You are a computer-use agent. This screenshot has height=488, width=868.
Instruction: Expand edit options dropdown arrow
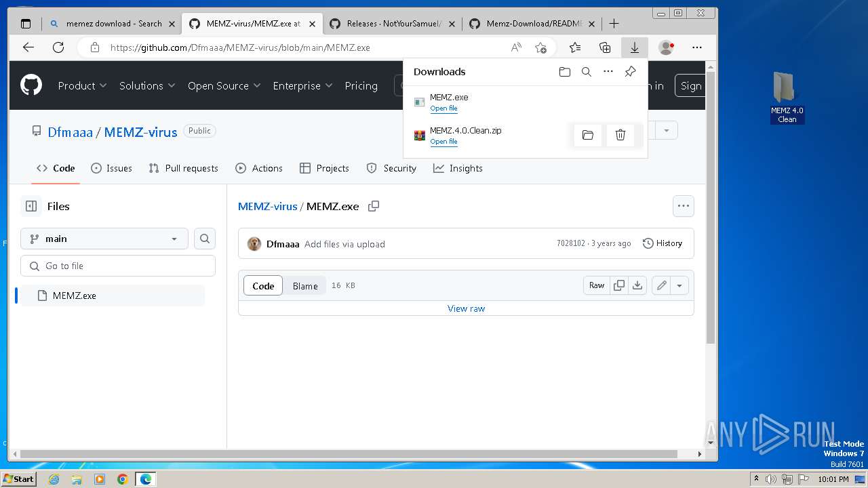(x=679, y=285)
